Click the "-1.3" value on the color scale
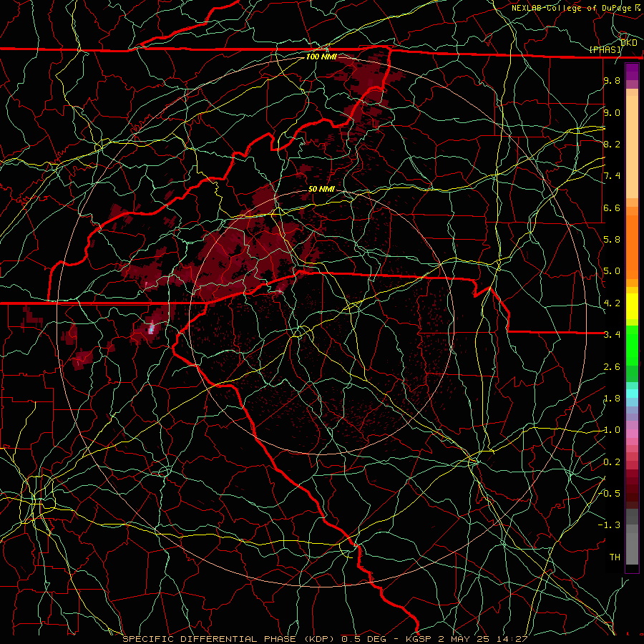 pos(609,525)
